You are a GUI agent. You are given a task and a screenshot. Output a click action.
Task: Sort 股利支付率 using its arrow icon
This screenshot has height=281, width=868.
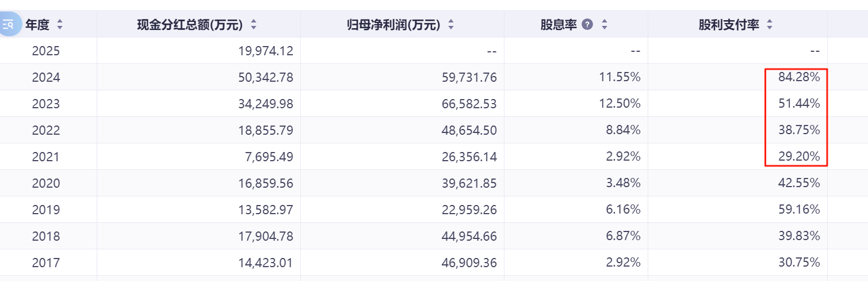[x=770, y=25]
